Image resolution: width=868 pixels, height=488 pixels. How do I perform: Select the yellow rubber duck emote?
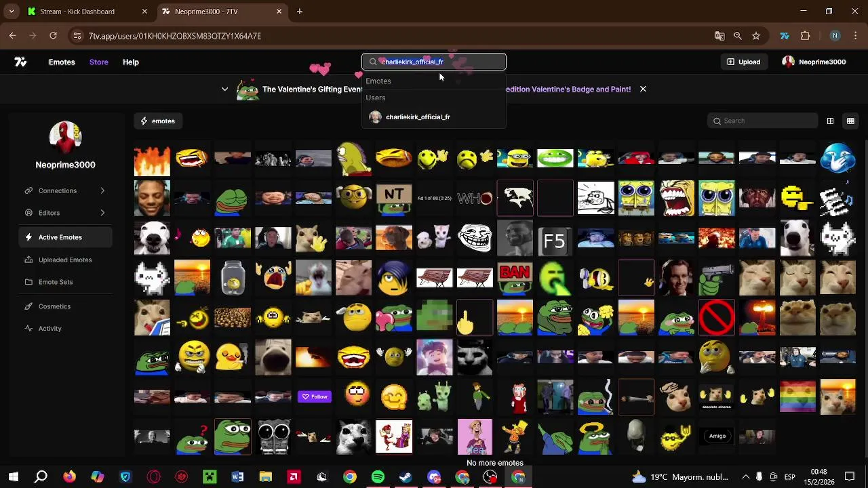click(x=233, y=357)
